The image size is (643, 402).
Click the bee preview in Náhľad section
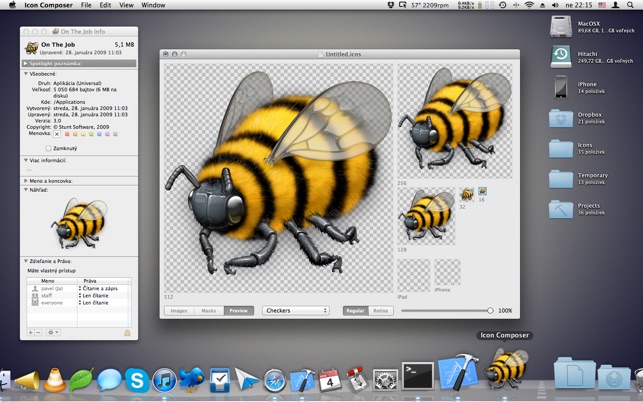[x=79, y=223]
